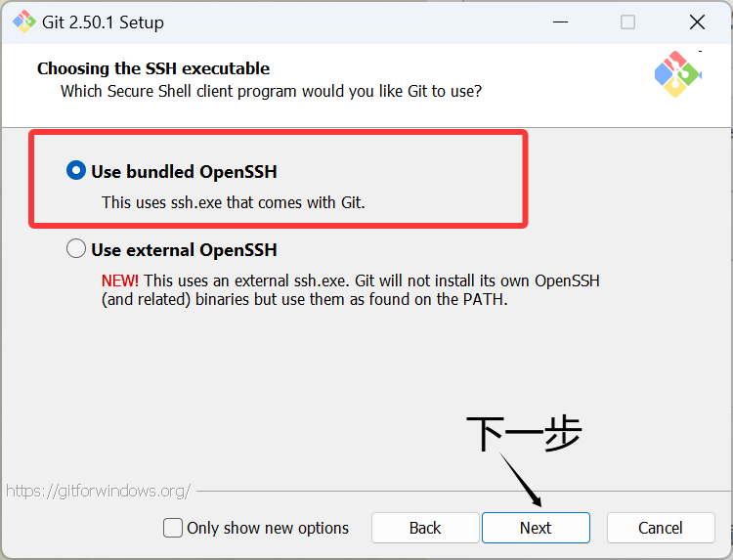Select the Use bundled OpenSSH radio button
733x560 pixels.
76,171
